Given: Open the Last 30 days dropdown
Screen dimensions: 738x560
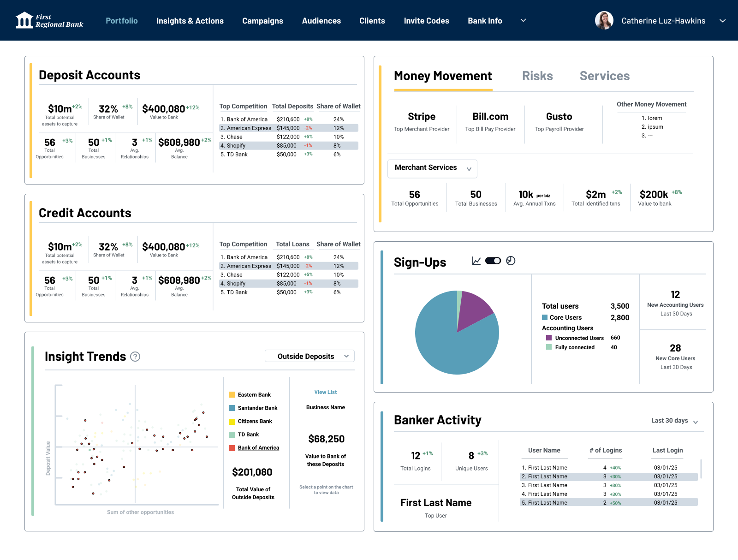Looking at the screenshot, I should click(675, 421).
